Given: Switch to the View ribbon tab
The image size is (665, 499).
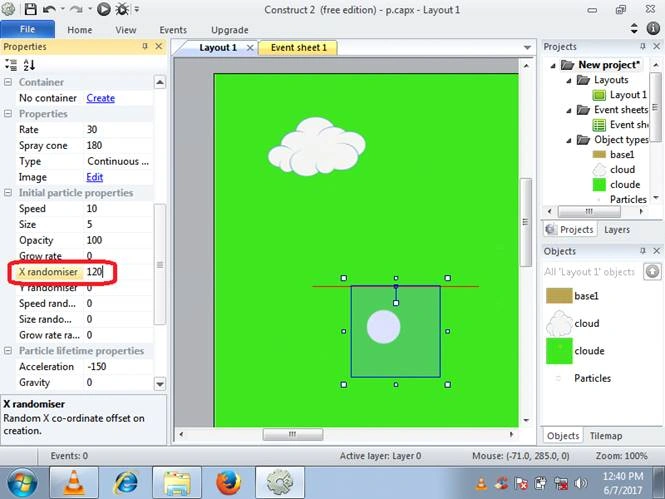Looking at the screenshot, I should 126,30.
